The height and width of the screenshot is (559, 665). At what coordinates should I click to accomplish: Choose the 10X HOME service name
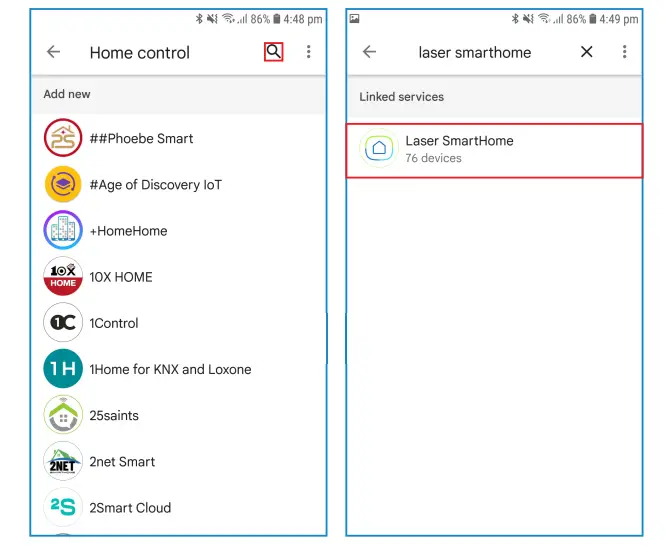click(121, 277)
